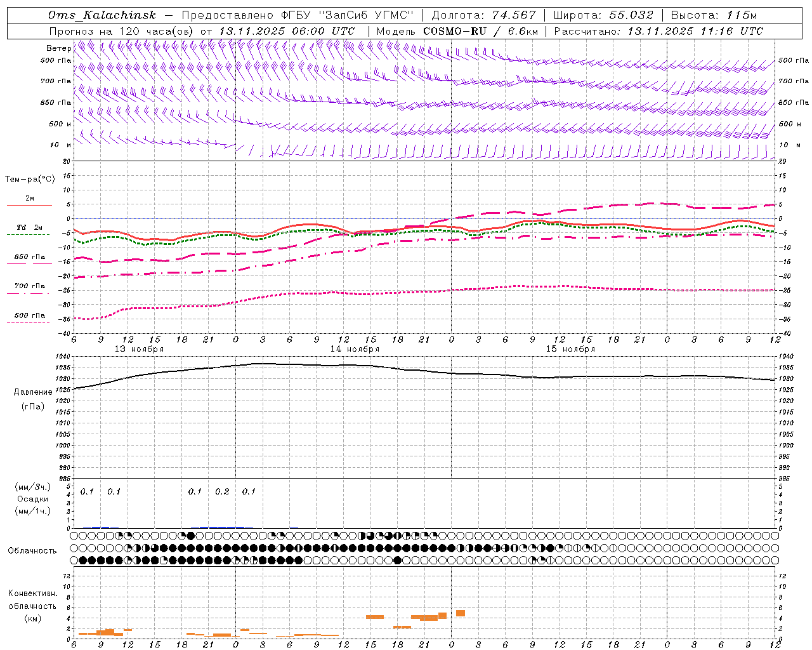Click 850 гПа in the temperature legend
Image resolution: width=812 pixels, height=650 pixels.
pos(29,257)
